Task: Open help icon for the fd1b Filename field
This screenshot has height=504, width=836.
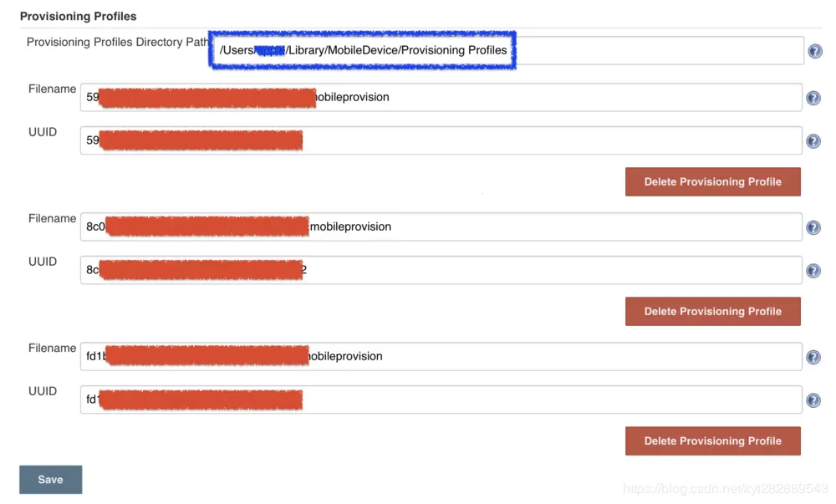Action: (813, 357)
